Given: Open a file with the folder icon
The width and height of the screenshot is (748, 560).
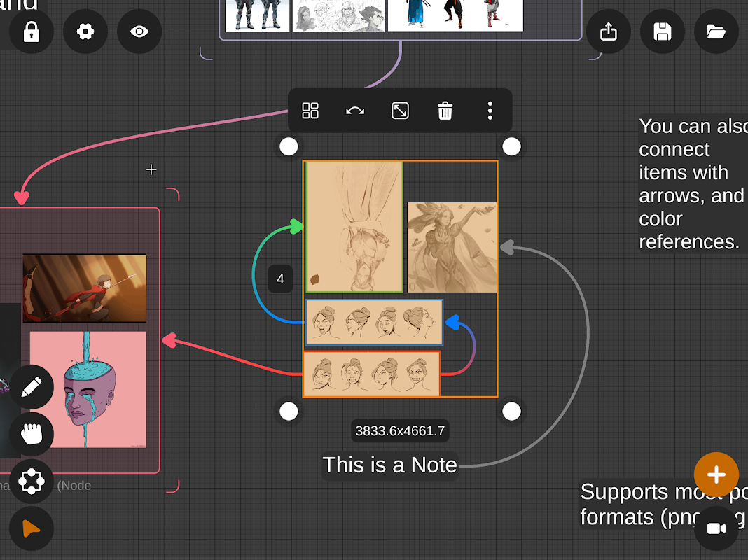Looking at the screenshot, I should tap(716, 31).
